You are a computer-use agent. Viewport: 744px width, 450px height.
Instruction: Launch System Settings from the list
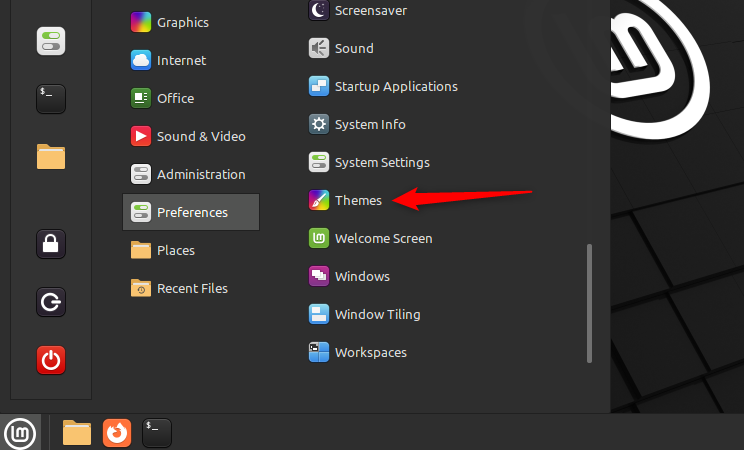point(381,163)
